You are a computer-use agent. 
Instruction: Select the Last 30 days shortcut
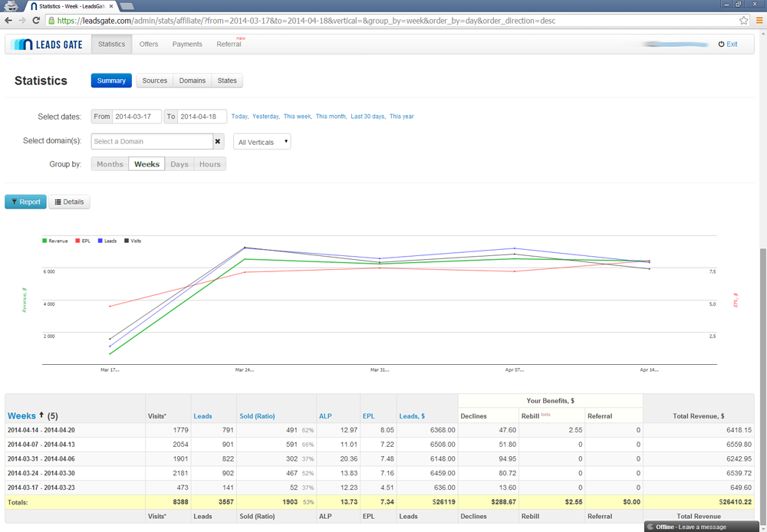(367, 117)
